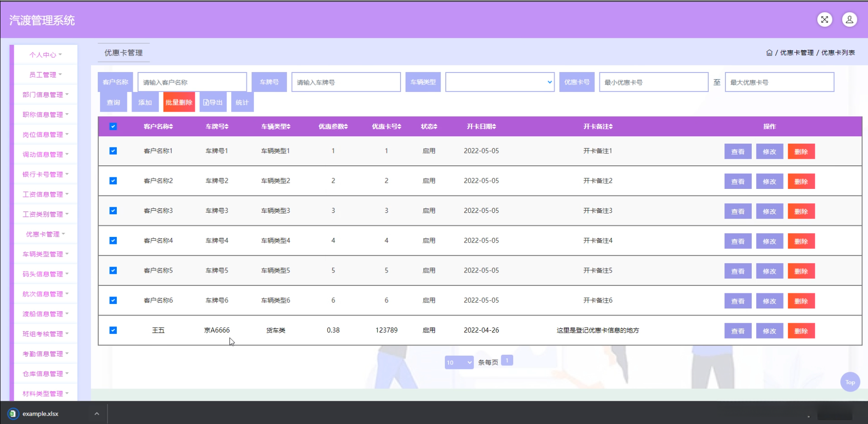Sort table by 开卡日期 column header

pyautogui.click(x=481, y=127)
